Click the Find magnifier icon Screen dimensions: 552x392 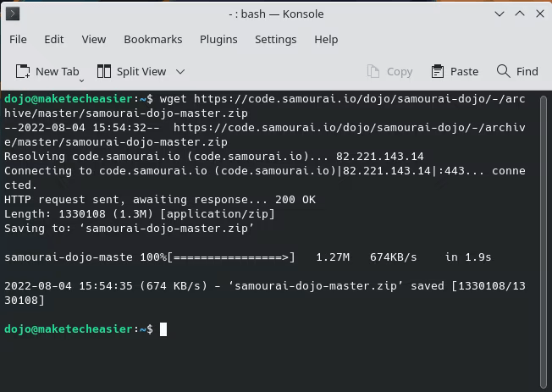pyautogui.click(x=503, y=71)
